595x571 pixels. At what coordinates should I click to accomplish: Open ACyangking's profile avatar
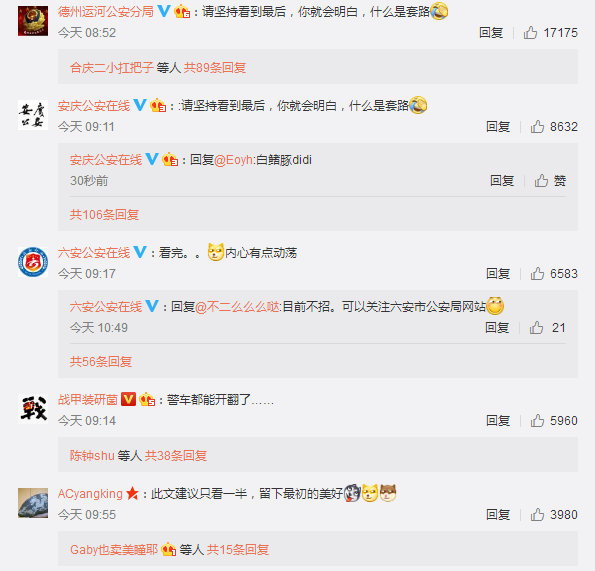(33, 503)
